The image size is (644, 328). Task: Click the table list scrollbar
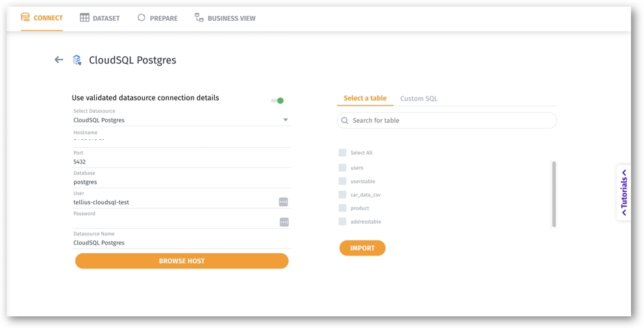click(x=554, y=194)
